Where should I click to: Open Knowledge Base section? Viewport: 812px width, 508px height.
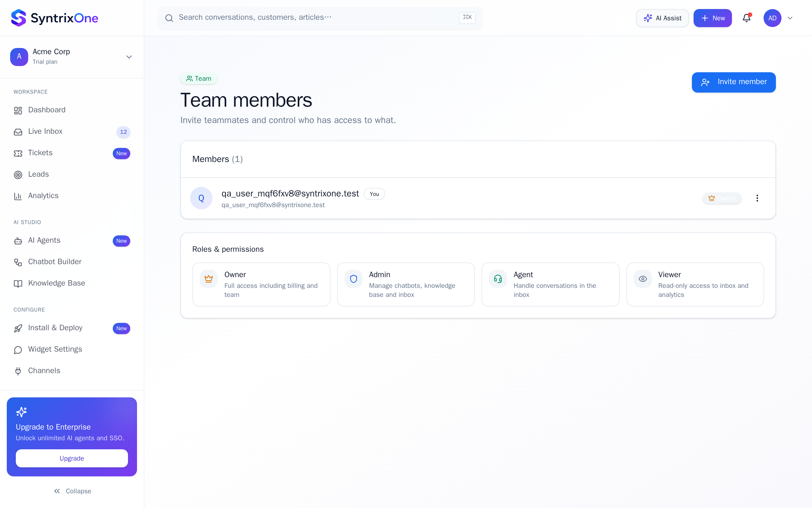click(x=72, y=283)
